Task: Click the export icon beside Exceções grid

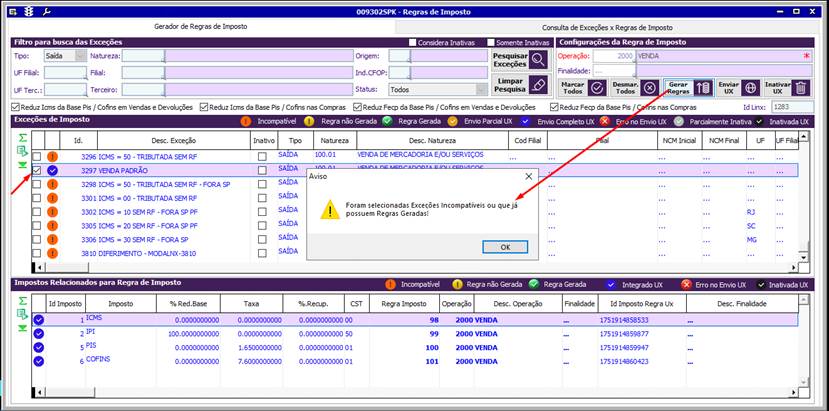Action: 22,151
